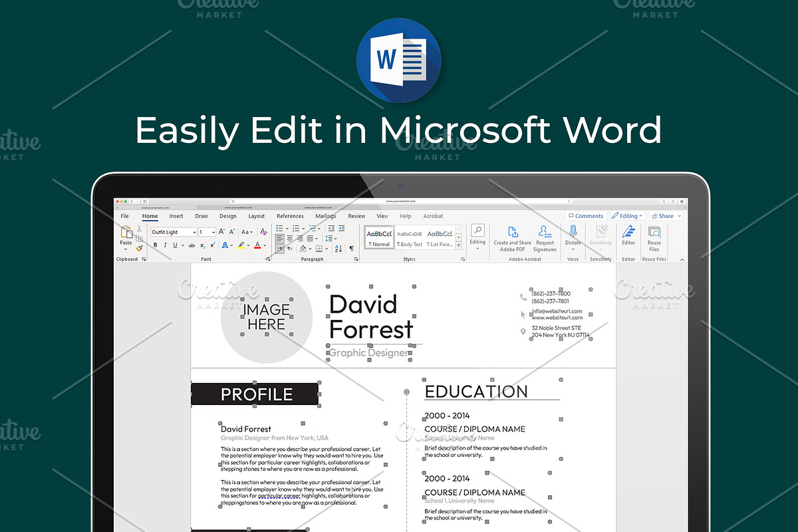Center align the paragraph text
798x532 pixels.
click(x=289, y=238)
